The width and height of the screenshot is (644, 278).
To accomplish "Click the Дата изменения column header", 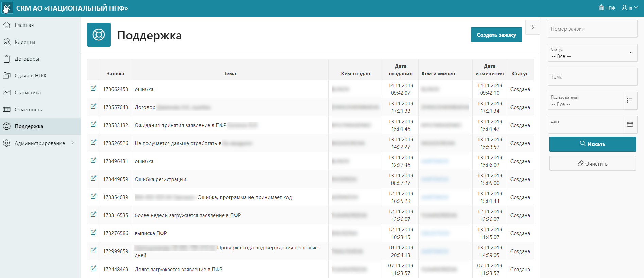I will click(490, 70).
